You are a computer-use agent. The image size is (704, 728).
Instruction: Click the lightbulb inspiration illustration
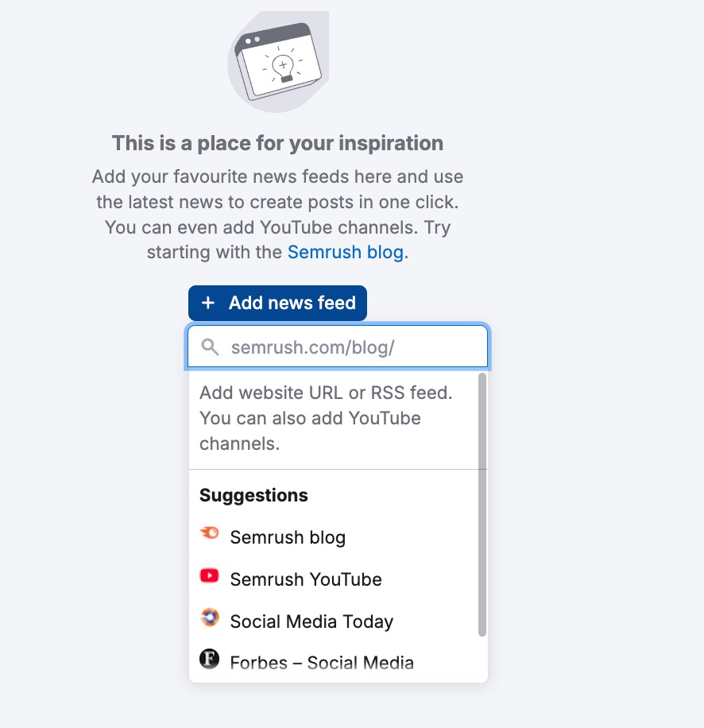[x=278, y=64]
